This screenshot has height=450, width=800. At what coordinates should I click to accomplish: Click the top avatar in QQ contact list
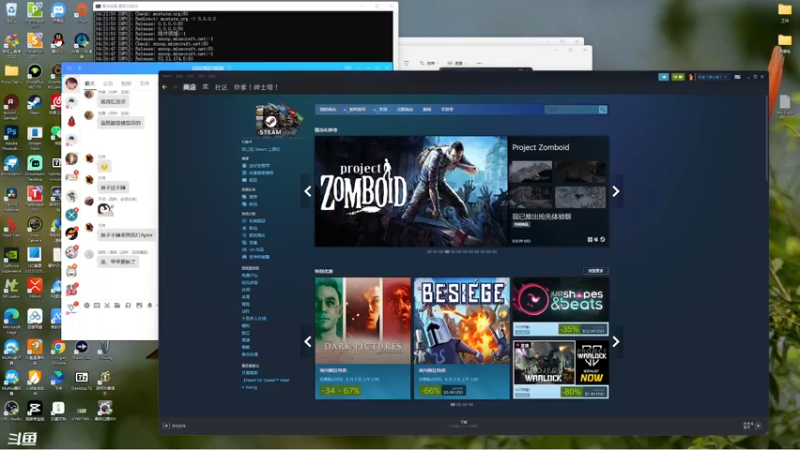pos(71,83)
